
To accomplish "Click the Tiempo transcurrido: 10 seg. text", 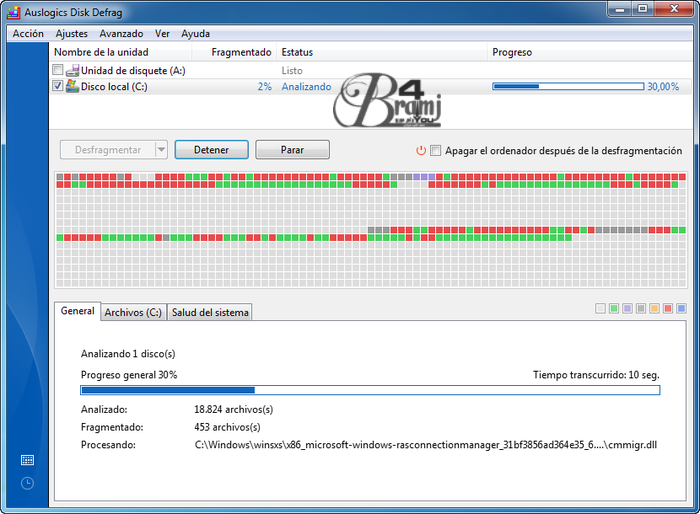I will pos(596,375).
